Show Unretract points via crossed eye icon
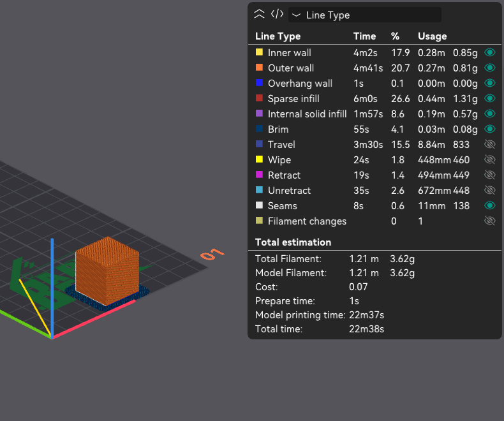The height and width of the screenshot is (421, 504). [x=490, y=190]
